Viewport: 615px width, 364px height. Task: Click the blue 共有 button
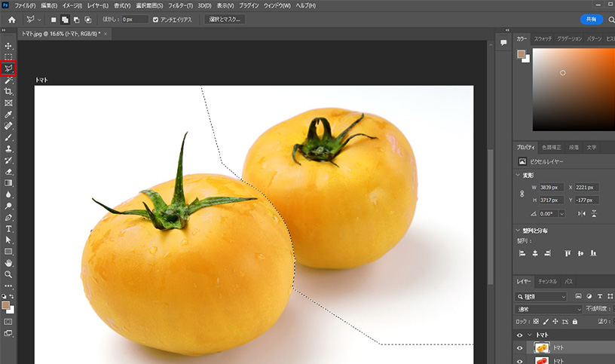(x=592, y=20)
